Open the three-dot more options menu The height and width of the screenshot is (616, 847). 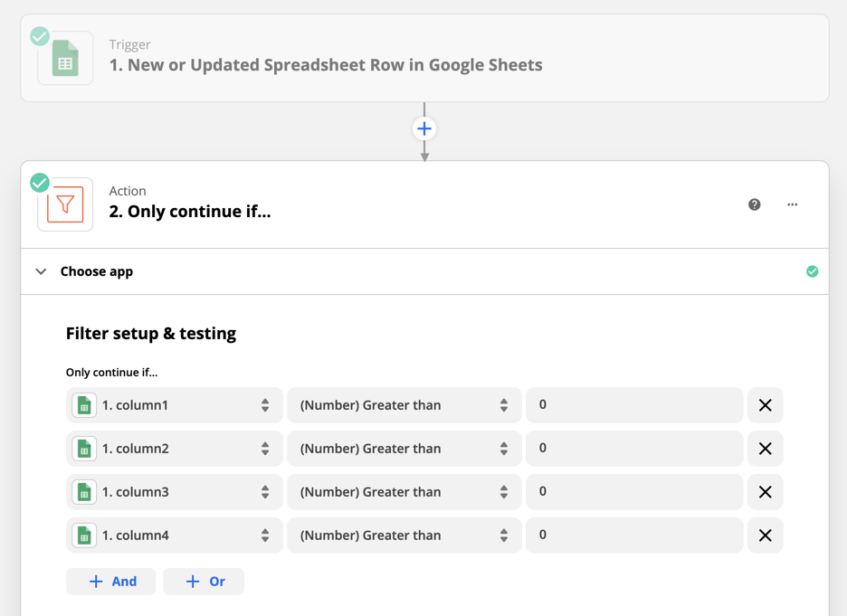(x=793, y=204)
